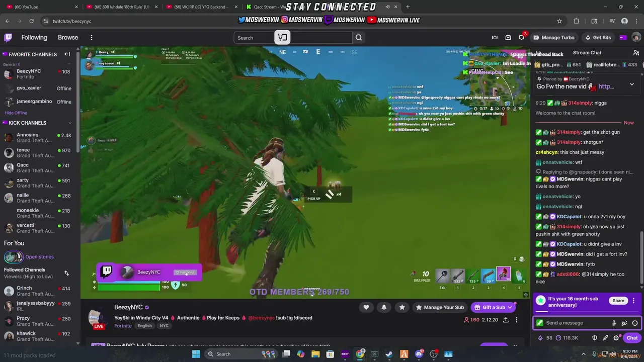Click the heart follow icon under stream
This screenshot has width=644, height=362.
(x=366, y=307)
